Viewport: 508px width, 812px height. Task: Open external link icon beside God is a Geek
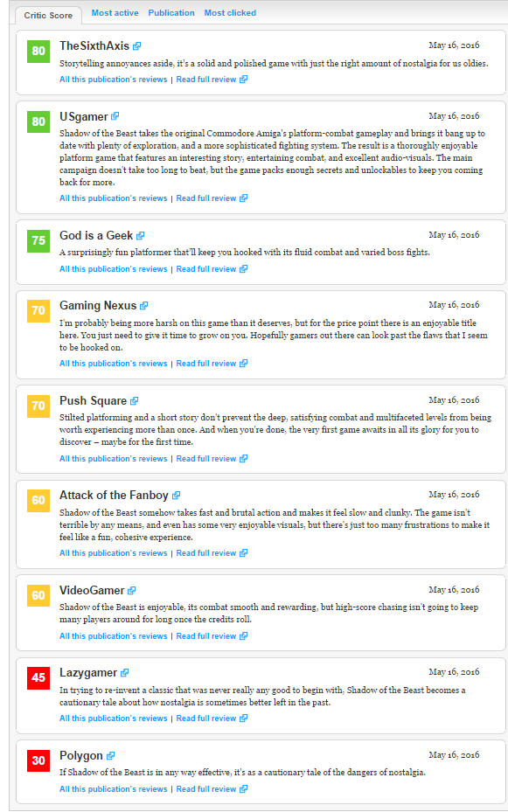(x=141, y=236)
